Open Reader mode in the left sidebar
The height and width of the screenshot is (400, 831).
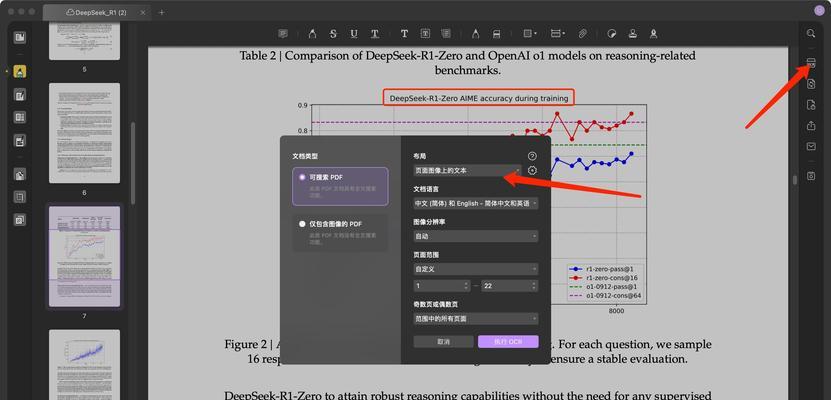tap(20, 37)
